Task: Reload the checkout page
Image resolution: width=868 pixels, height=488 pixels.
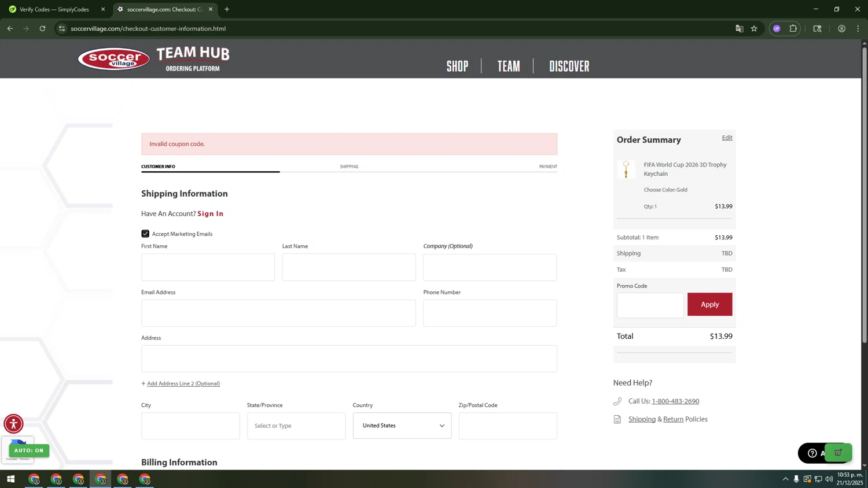Action: [x=42, y=28]
